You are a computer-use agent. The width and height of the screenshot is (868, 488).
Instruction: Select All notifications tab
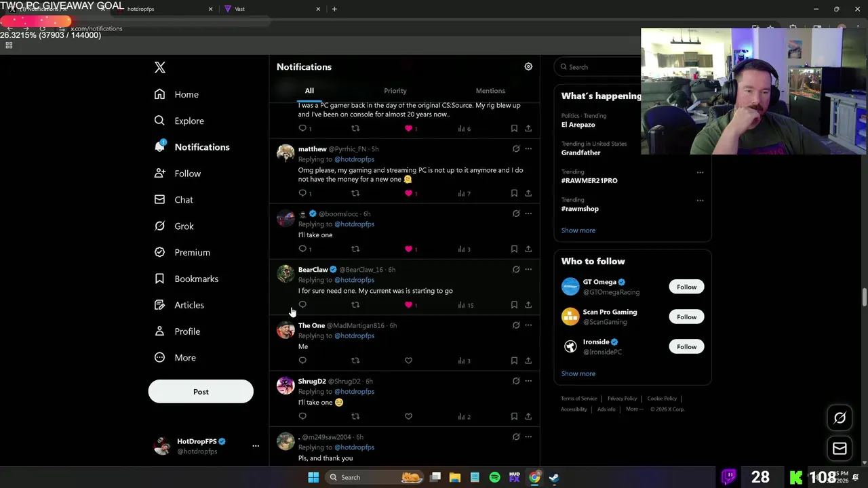[x=309, y=91]
